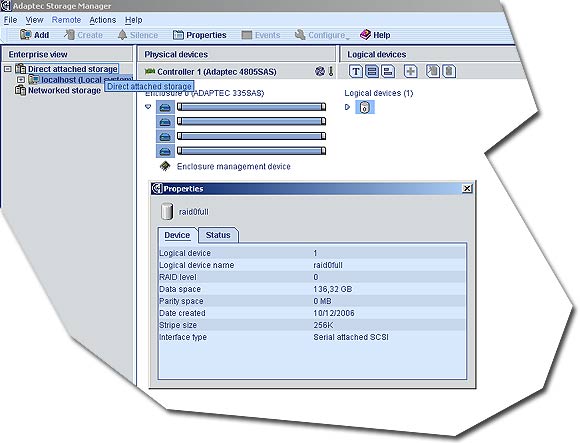Click the Direct attached storage tree icon

coord(20,69)
